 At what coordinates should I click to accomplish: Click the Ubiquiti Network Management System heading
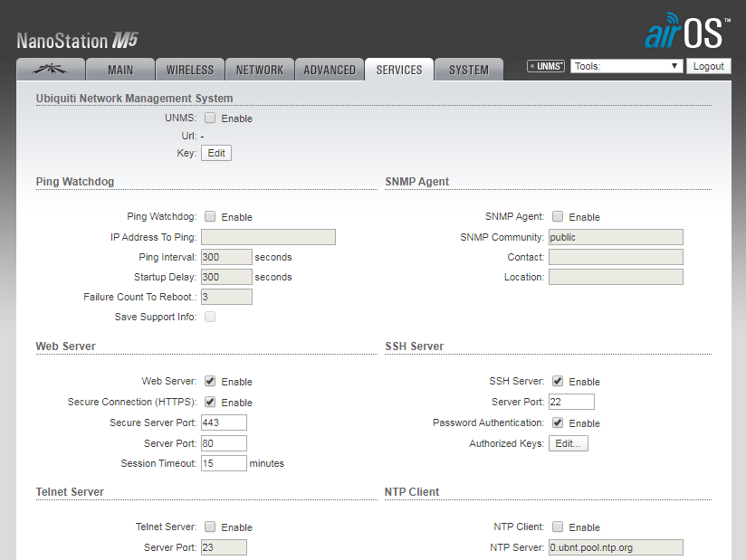pos(134,98)
